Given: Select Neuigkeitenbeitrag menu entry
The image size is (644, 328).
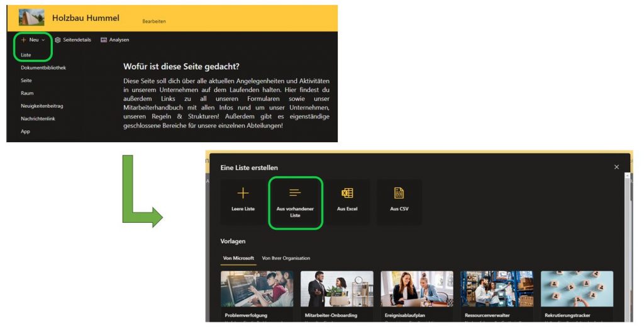Looking at the screenshot, I should click(x=42, y=106).
